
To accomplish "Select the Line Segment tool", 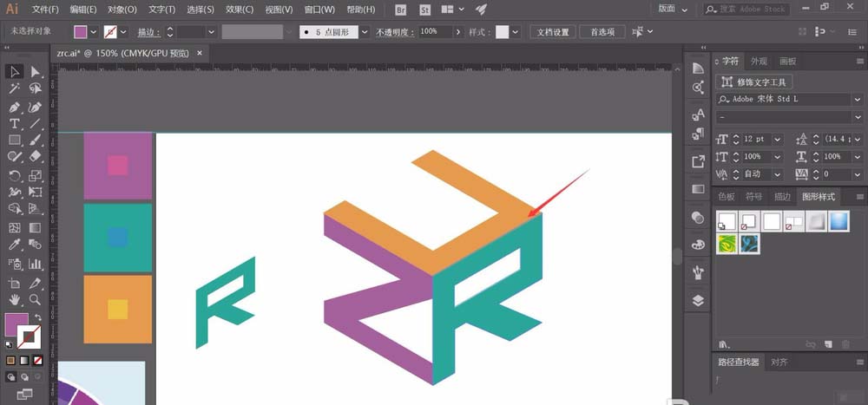I will click(36, 123).
